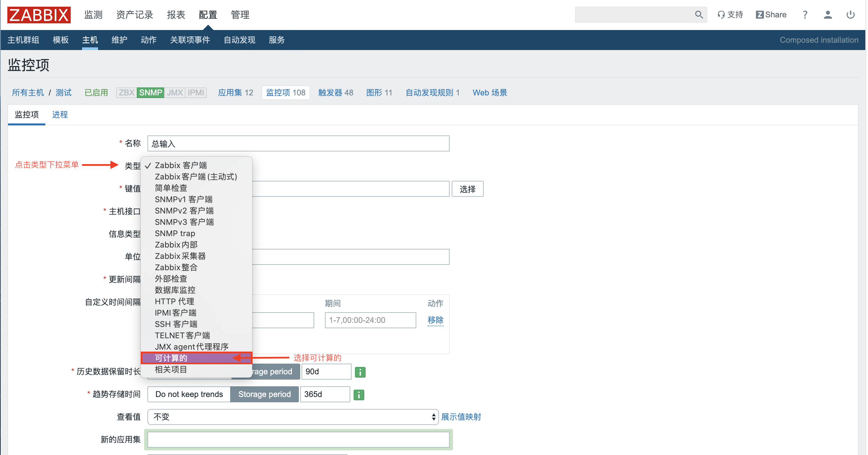Choose 可计算的 in type dropdown
The width and height of the screenshot is (868, 455).
point(196,358)
